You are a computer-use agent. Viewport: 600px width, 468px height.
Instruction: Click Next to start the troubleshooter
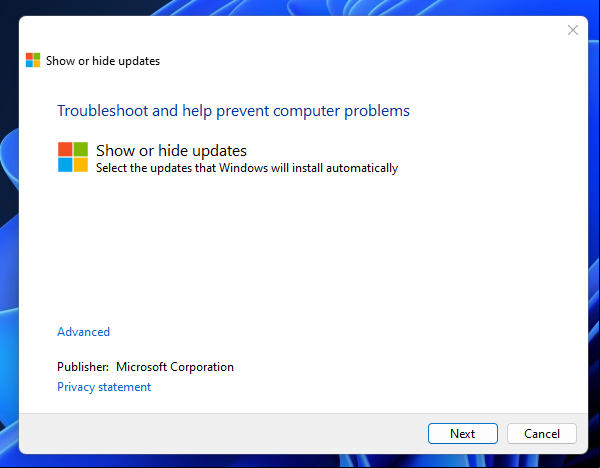pos(463,434)
